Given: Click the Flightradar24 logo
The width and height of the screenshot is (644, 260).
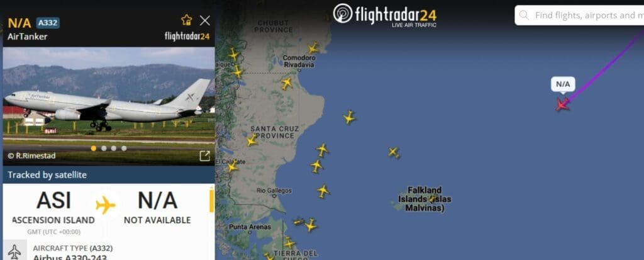Looking at the screenshot, I should point(384,15).
